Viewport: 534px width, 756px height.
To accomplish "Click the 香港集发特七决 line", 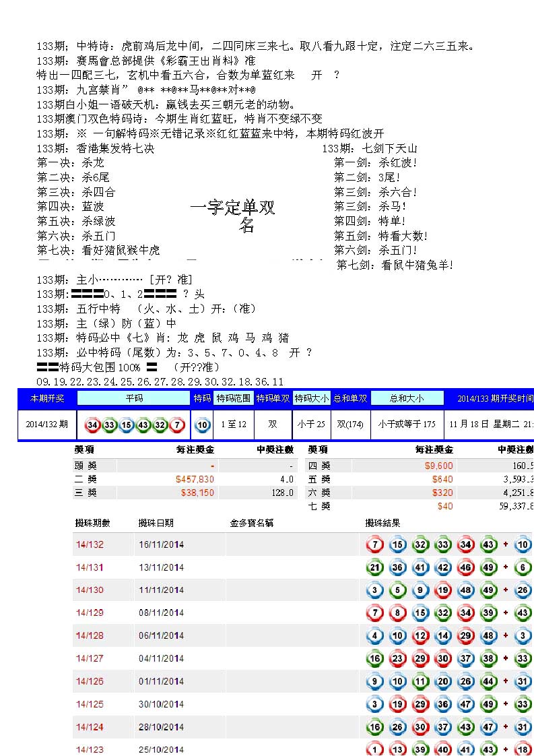I will pyautogui.click(x=96, y=148).
